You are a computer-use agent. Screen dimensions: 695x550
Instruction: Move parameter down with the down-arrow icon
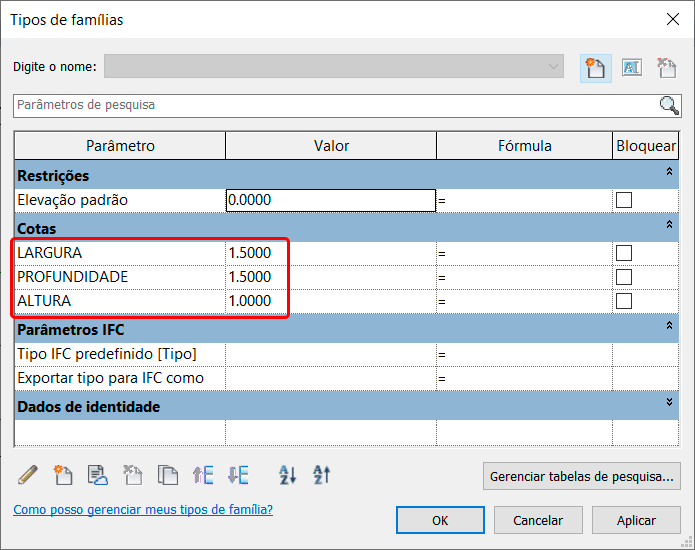(x=238, y=475)
